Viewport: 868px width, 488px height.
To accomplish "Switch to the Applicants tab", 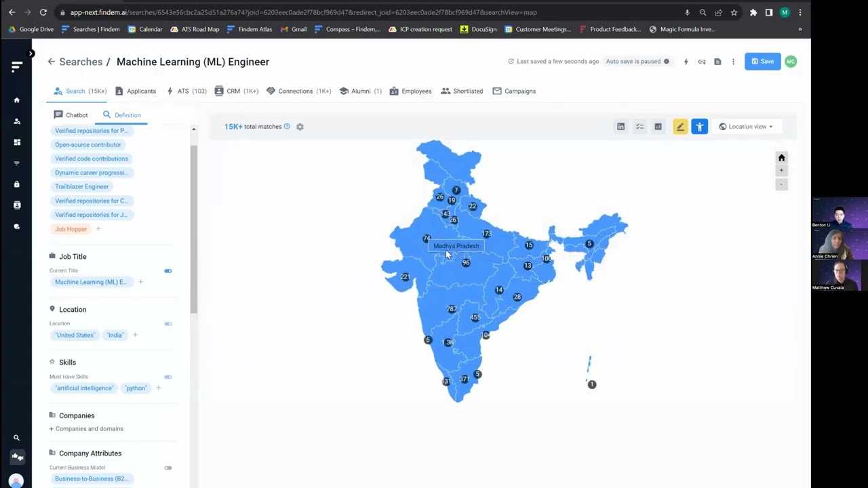I will [136, 91].
